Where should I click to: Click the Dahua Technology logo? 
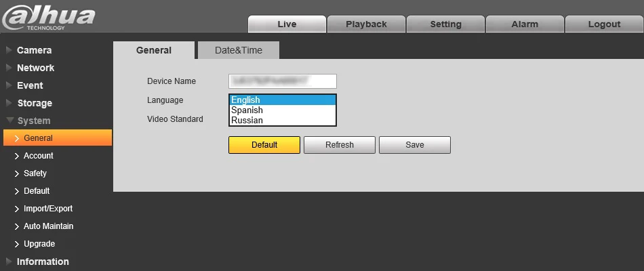48,19
